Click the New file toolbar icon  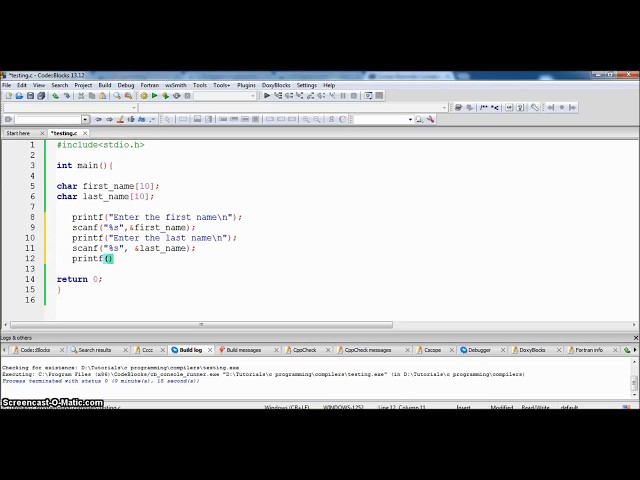[x=9, y=96]
